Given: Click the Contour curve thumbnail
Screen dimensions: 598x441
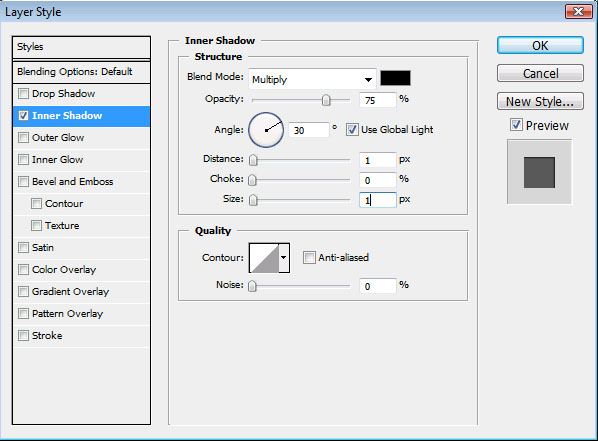Looking at the screenshot, I should 264,258.
